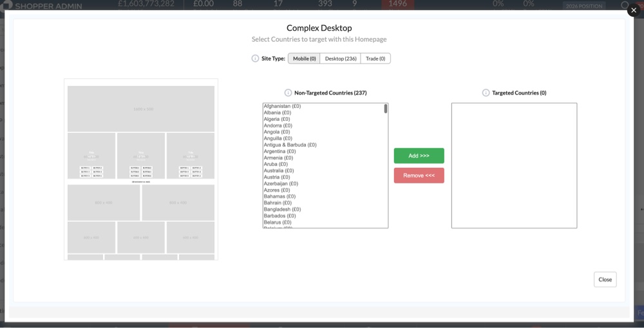Click the info icon beside Site Type

[x=255, y=59]
